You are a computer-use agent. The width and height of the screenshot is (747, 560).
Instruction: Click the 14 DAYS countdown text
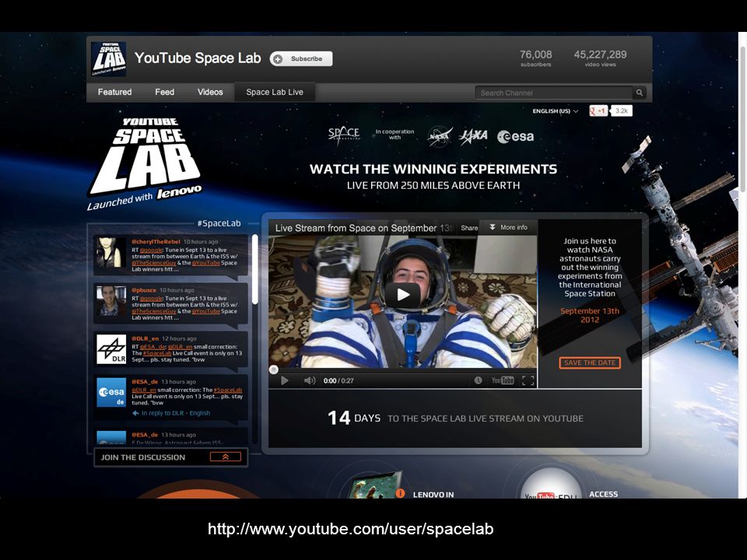pos(354,418)
